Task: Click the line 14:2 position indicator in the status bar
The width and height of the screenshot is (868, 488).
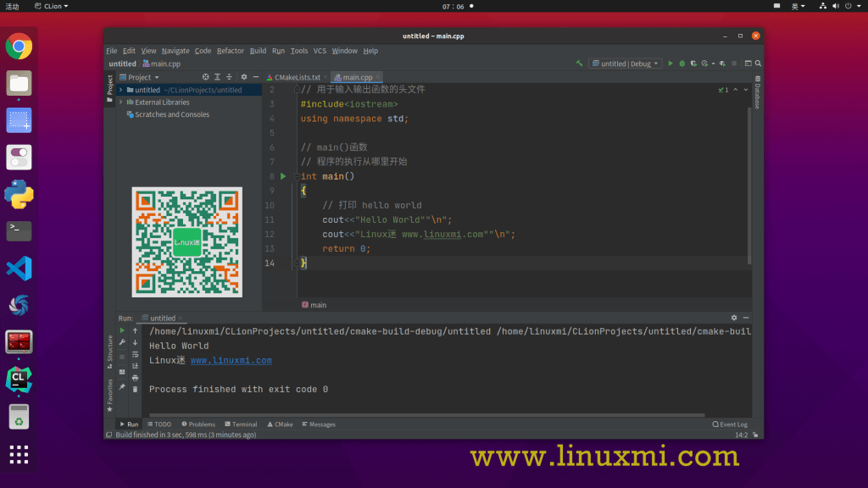Action: pyautogui.click(x=741, y=435)
